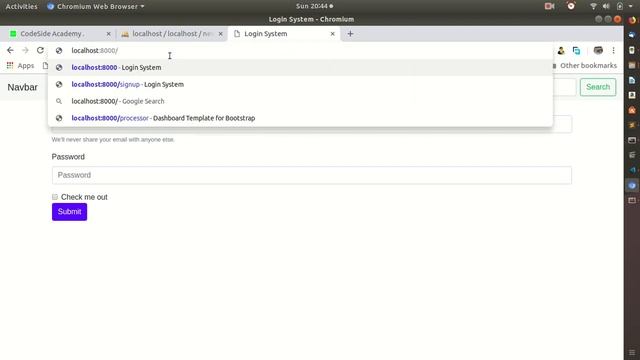
Task: Open the Wi-Fi network indicator
Action: click(593, 6)
